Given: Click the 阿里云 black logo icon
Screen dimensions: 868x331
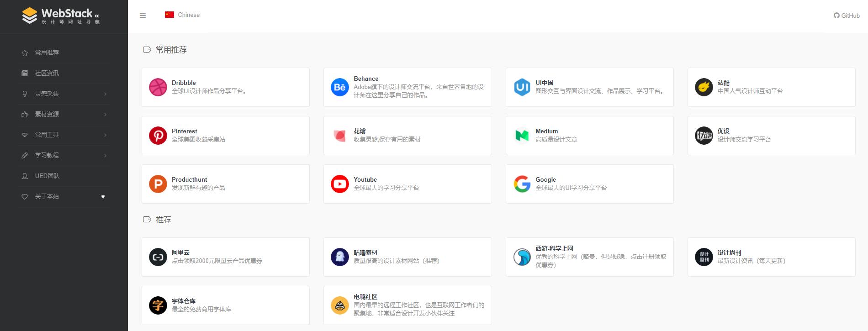Looking at the screenshot, I should point(158,257).
